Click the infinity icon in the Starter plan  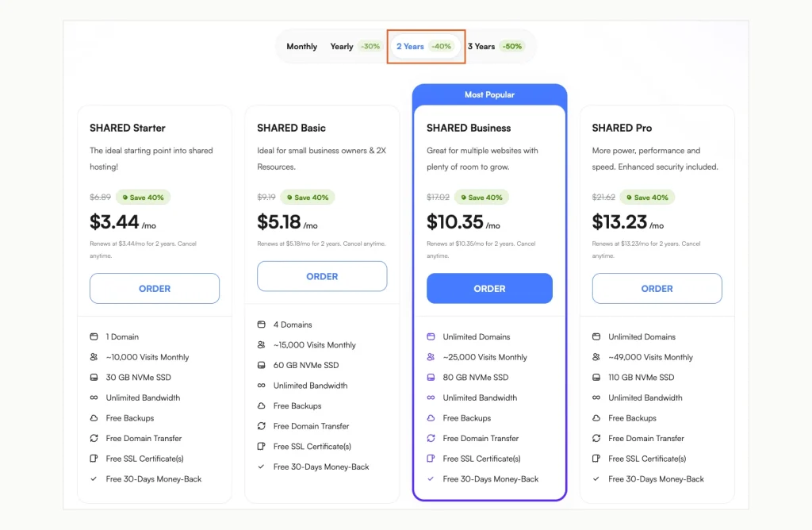94,397
